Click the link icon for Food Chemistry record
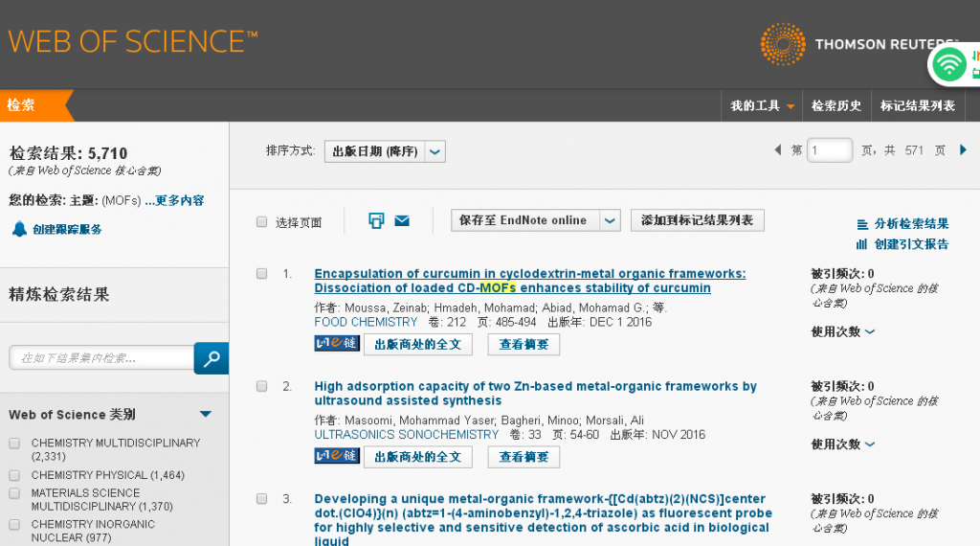Viewport: 980px width, 546px height. [x=337, y=343]
